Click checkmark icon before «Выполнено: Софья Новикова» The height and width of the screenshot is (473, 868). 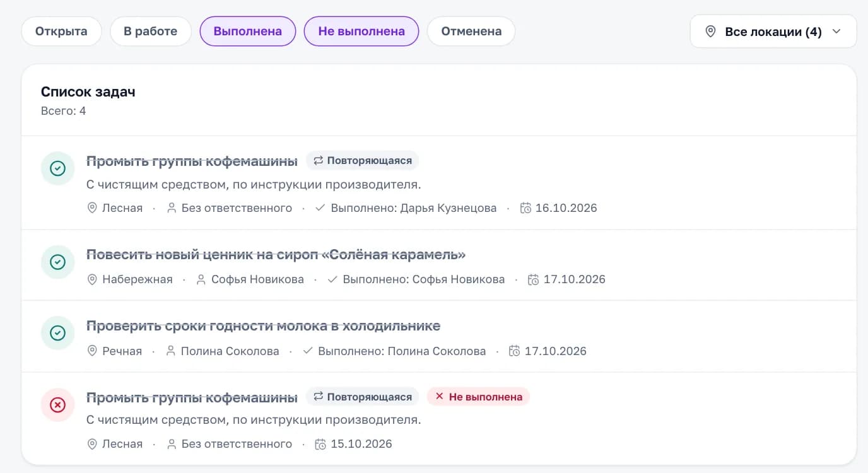tap(332, 279)
